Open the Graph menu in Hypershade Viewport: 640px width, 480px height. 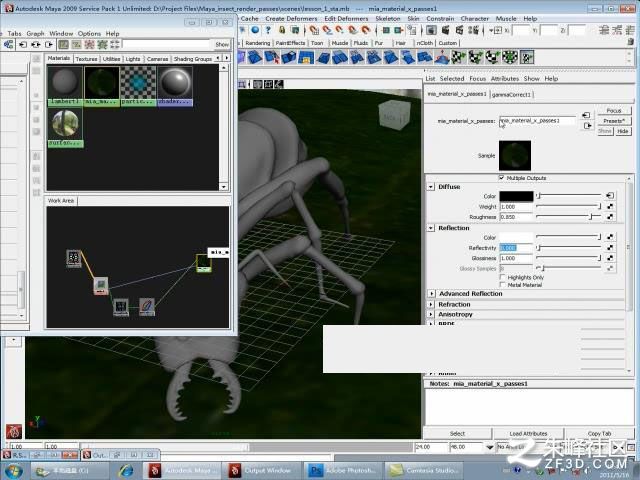click(35, 33)
